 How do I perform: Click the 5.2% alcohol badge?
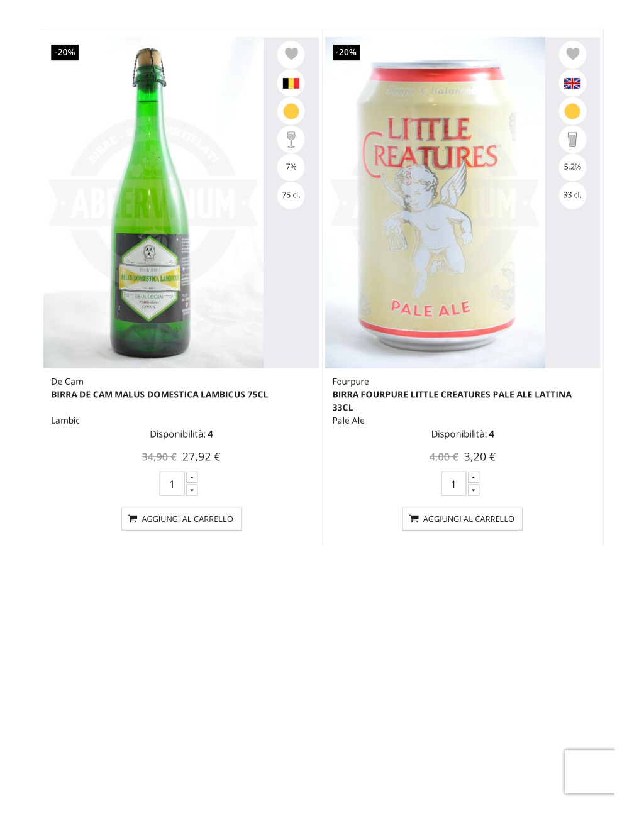click(572, 167)
